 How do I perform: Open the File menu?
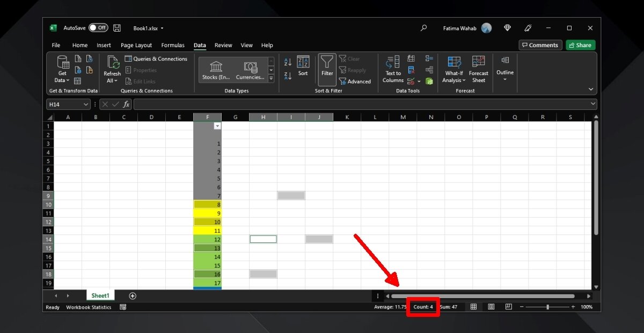click(56, 46)
